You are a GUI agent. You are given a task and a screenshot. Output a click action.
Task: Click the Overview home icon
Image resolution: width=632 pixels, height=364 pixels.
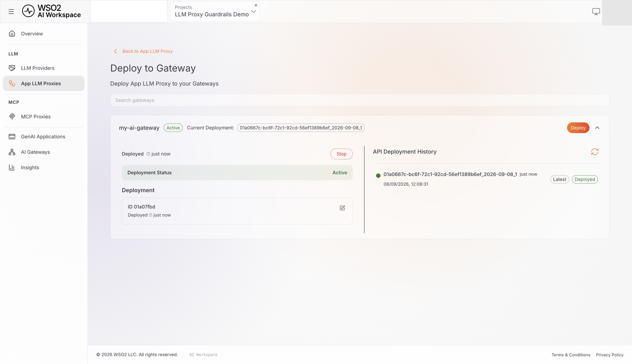[12, 34]
